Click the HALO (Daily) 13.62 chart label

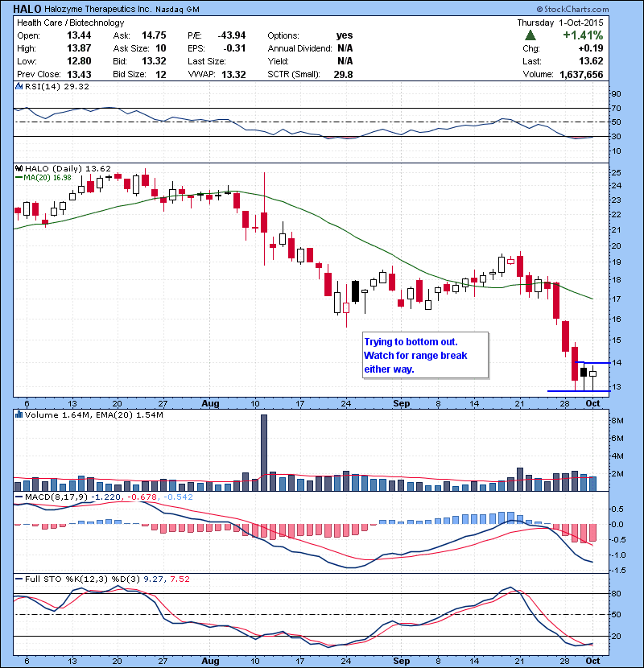tap(68, 169)
